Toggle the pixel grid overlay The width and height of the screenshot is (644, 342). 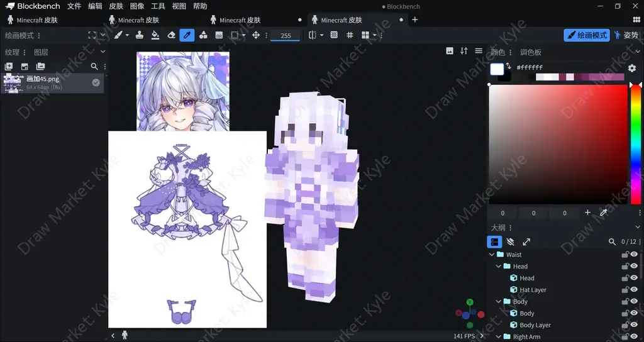(x=350, y=35)
